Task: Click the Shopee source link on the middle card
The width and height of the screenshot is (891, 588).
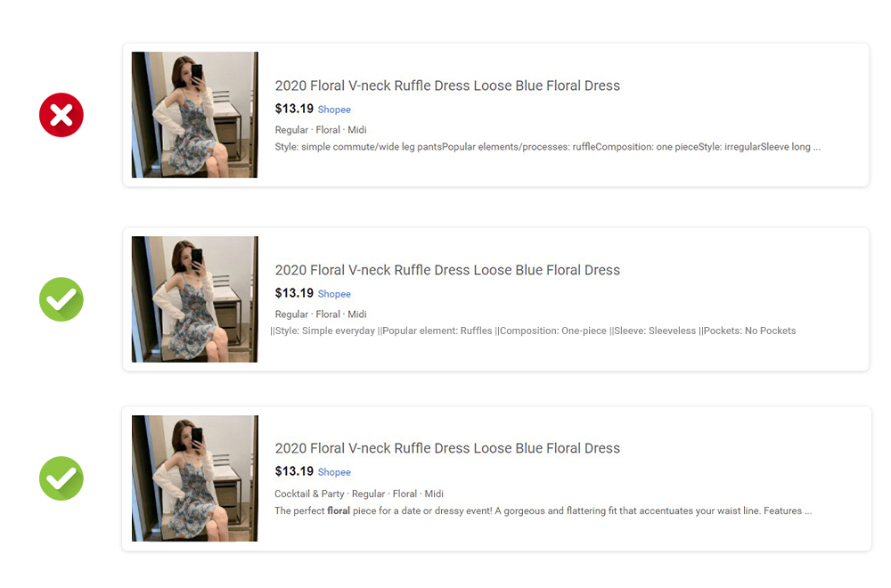Action: pos(334,293)
